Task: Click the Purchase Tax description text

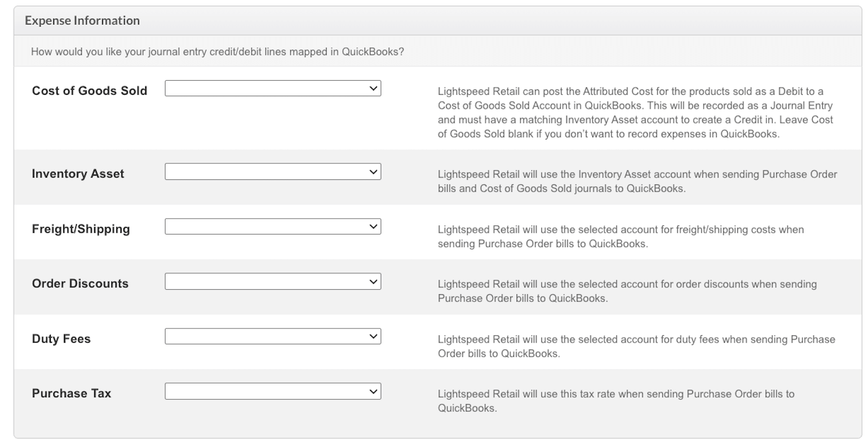Action: pos(616,401)
